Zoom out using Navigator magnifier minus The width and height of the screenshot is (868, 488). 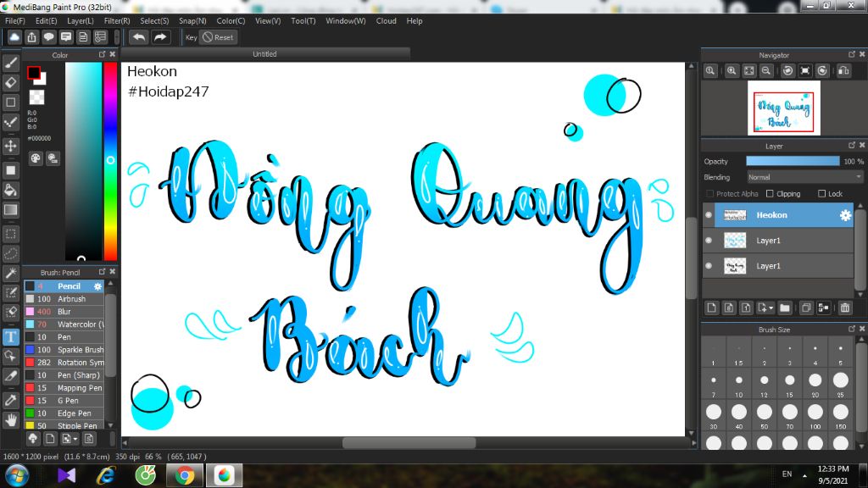766,71
